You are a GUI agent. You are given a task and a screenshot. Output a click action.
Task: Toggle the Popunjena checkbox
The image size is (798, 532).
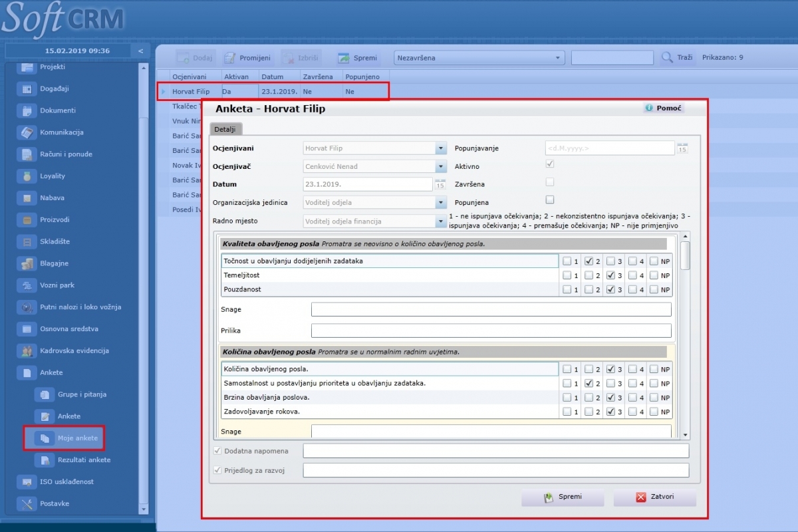coord(550,199)
